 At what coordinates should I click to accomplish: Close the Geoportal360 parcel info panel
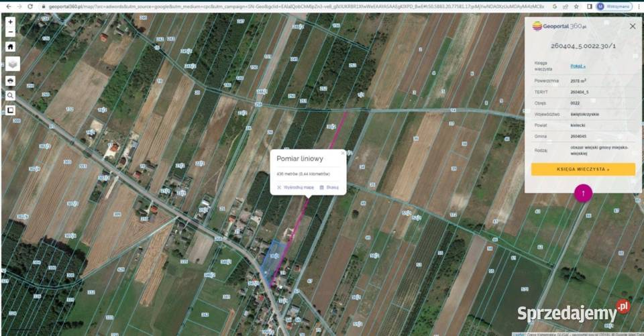[x=633, y=26]
